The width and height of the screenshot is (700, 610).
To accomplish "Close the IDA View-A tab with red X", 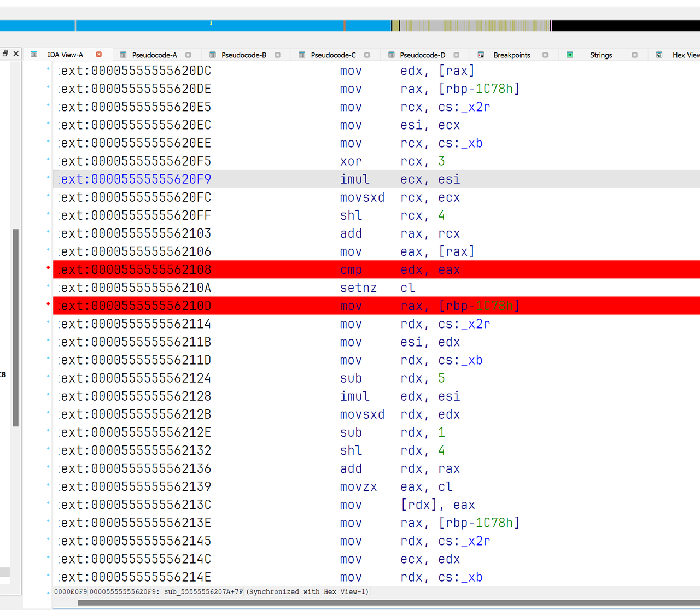I will (x=99, y=54).
